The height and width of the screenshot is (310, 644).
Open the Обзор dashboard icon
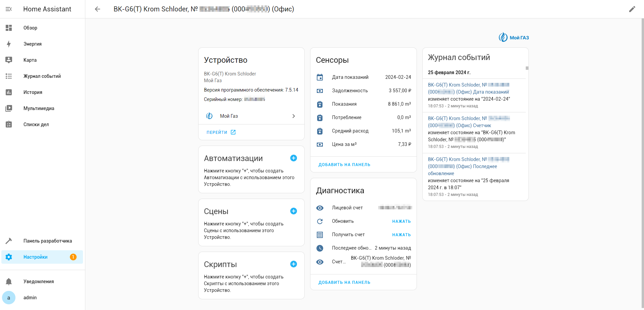[9, 28]
